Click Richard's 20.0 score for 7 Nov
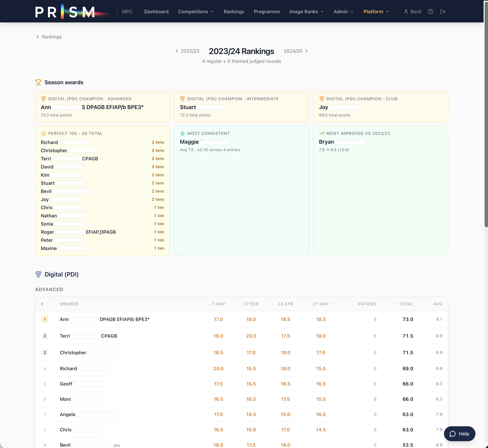The width and height of the screenshot is (488, 448). (x=218, y=369)
